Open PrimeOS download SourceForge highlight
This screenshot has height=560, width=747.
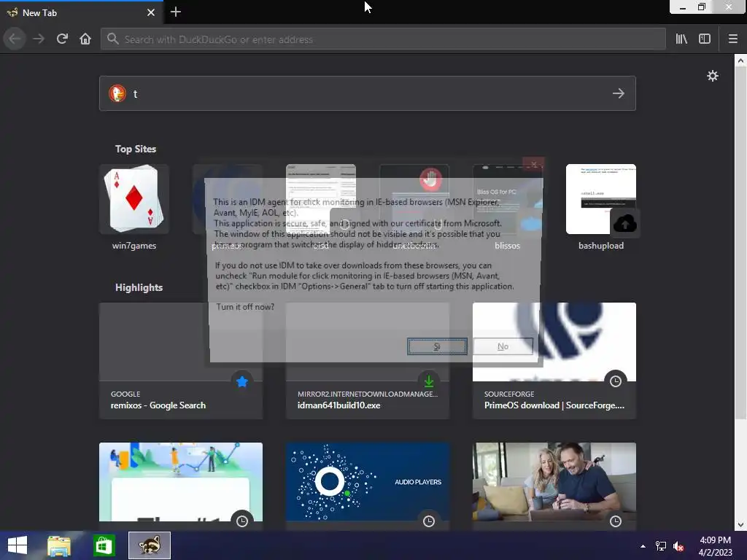coord(554,360)
